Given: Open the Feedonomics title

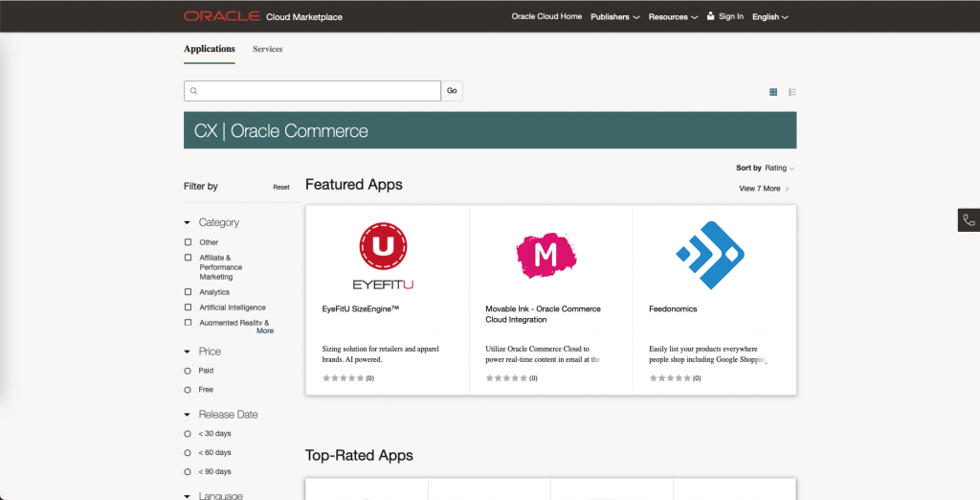Looking at the screenshot, I should tap(673, 309).
